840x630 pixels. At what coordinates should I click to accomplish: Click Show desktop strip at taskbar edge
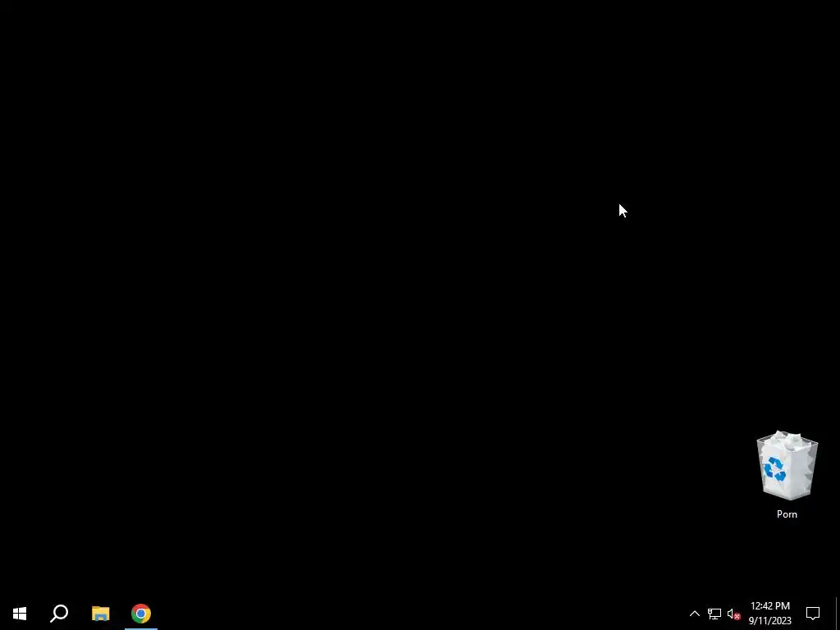[838, 614]
